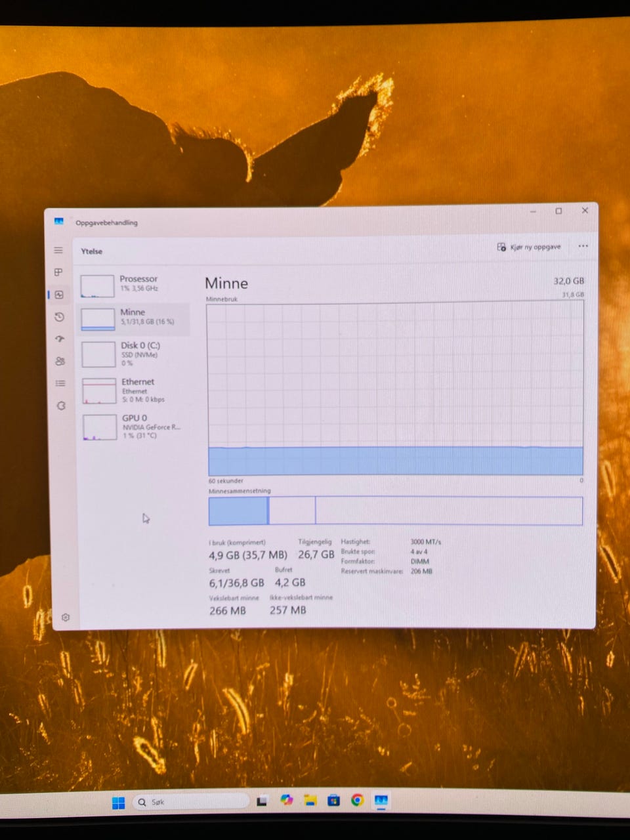Open the Services sidebar icon
630x840 pixels.
pyautogui.click(x=61, y=406)
